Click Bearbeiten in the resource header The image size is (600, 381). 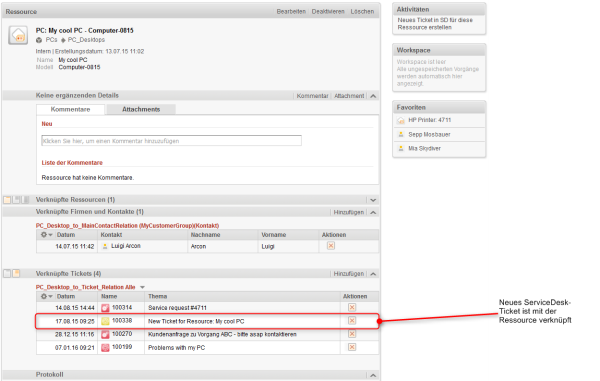(291, 11)
